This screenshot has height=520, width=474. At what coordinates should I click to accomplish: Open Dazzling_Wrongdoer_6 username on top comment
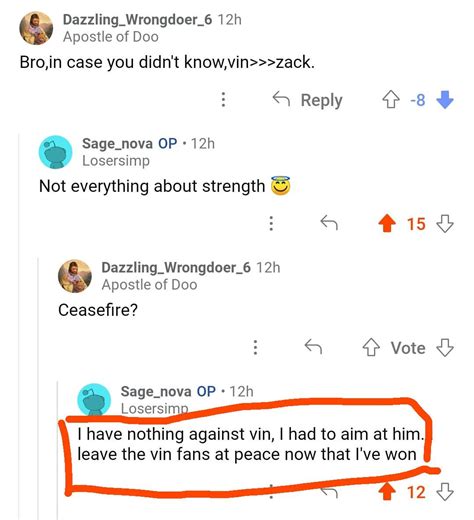tap(137, 20)
